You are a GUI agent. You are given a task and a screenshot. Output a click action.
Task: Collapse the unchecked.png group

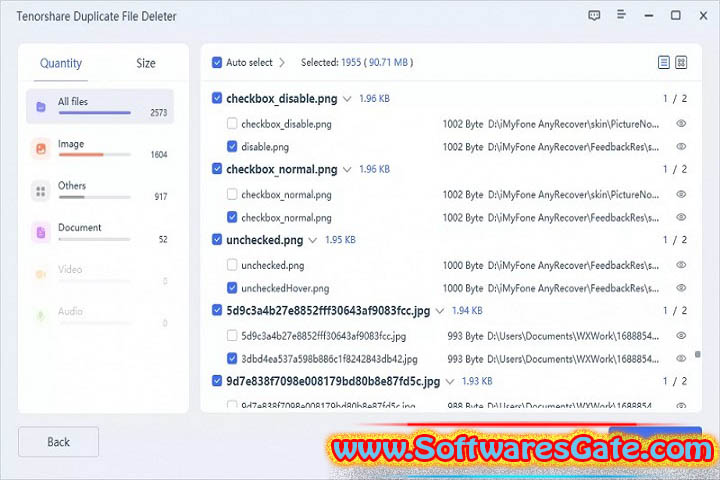point(313,240)
